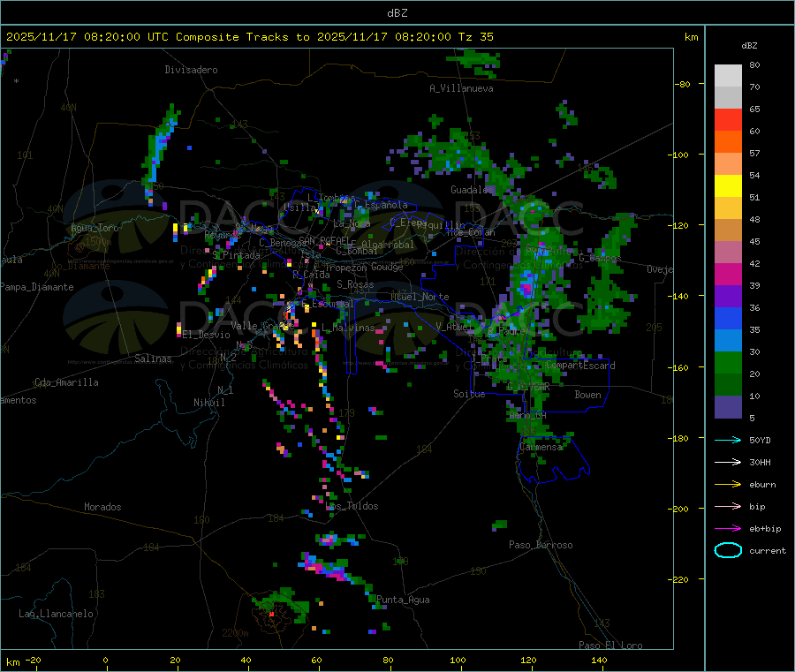Select the blue 35 dBZ color swatch
The image size is (795, 672).
point(728,318)
